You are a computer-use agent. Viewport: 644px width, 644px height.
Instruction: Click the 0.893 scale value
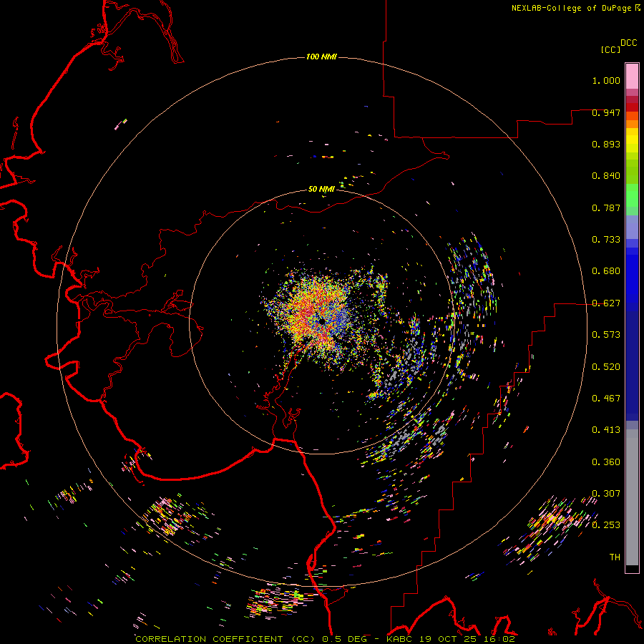(x=606, y=144)
